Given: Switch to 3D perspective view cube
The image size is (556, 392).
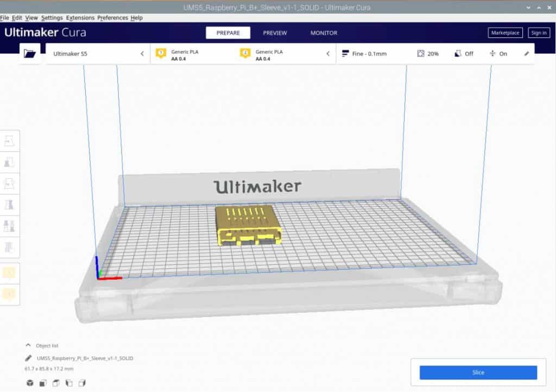Looking at the screenshot, I should tap(30, 383).
